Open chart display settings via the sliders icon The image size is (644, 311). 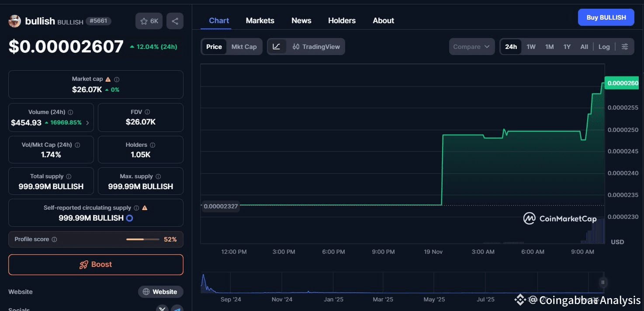pos(625,46)
